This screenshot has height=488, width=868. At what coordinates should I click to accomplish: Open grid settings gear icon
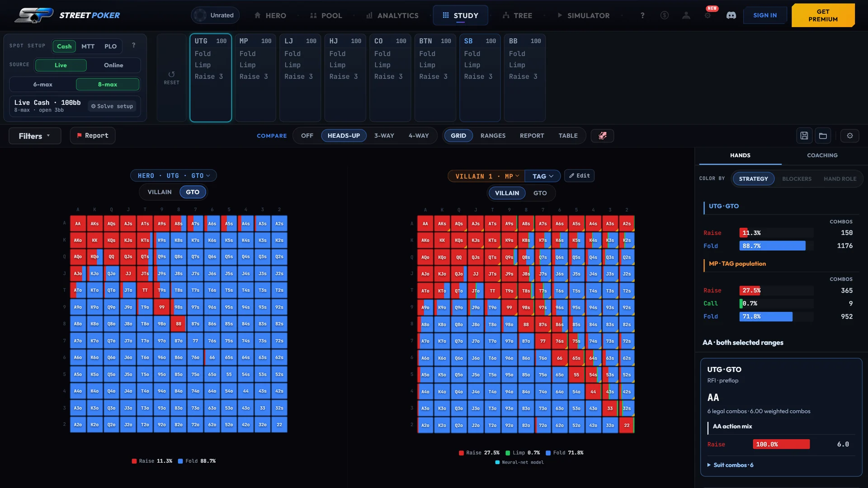pyautogui.click(x=850, y=136)
